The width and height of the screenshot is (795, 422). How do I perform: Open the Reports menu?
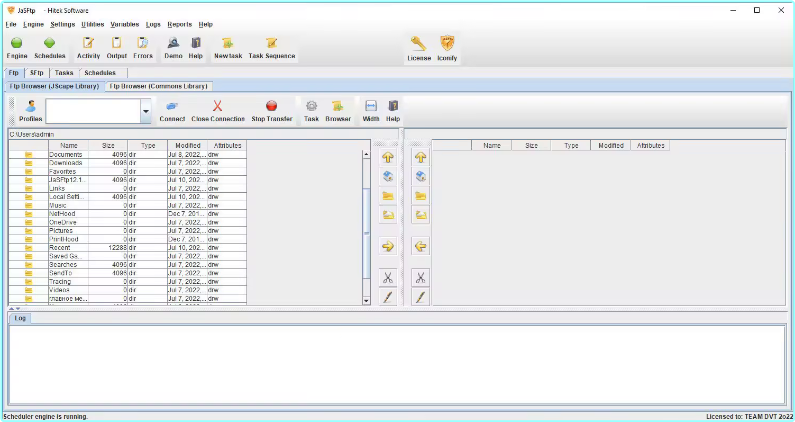tap(179, 24)
